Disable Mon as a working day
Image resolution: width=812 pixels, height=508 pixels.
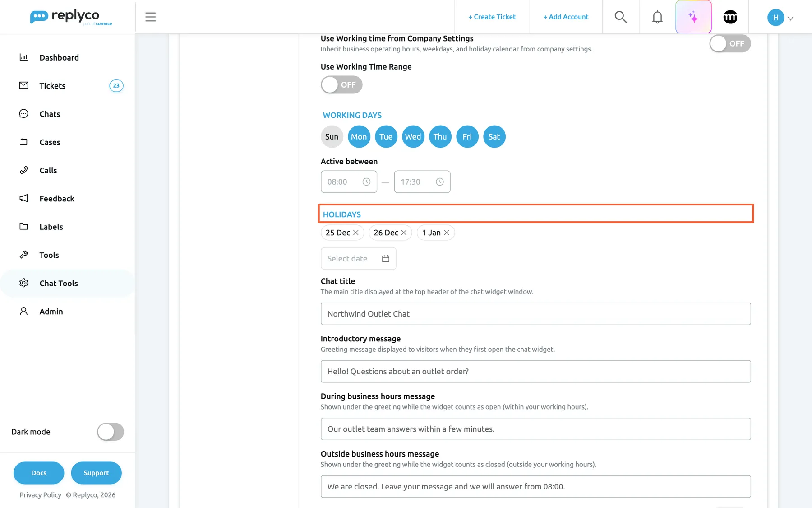[x=359, y=137]
